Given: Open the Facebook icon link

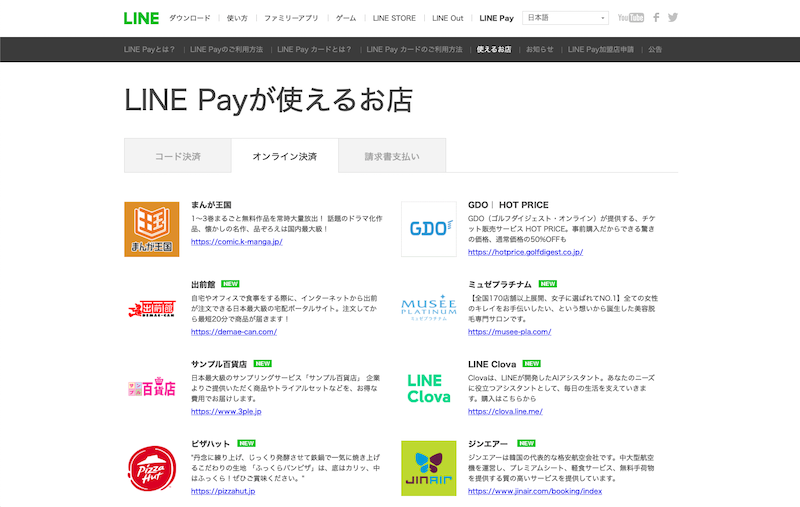Looking at the screenshot, I should 656,18.
